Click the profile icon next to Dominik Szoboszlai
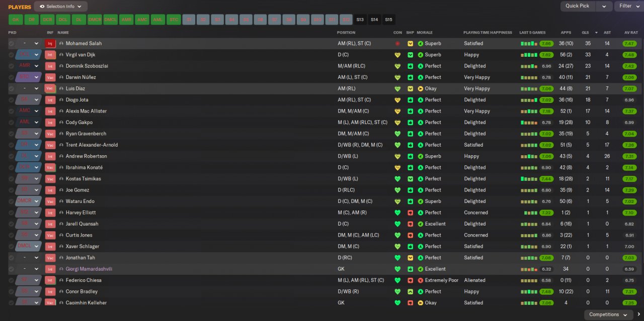This screenshot has width=644, height=321. pos(61,66)
